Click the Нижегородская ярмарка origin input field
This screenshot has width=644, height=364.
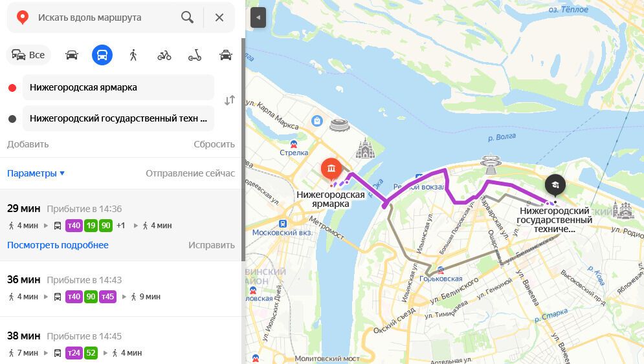(x=118, y=87)
